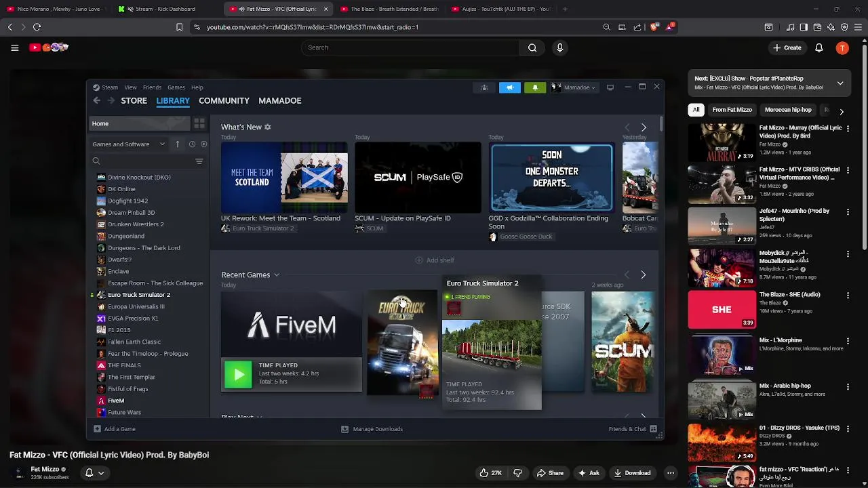Play FiveM with green play button
868x488 pixels.
pyautogui.click(x=238, y=375)
